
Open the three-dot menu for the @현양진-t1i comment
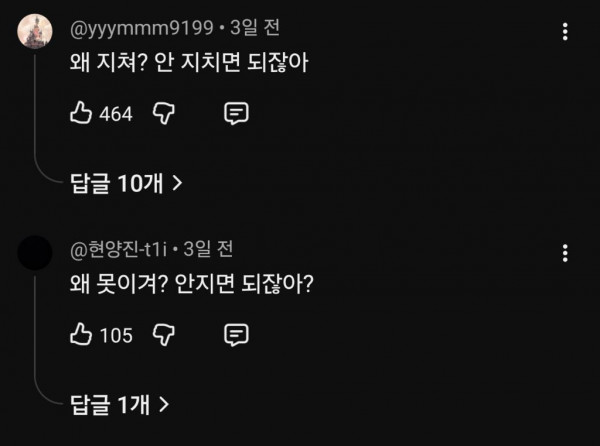tap(565, 252)
